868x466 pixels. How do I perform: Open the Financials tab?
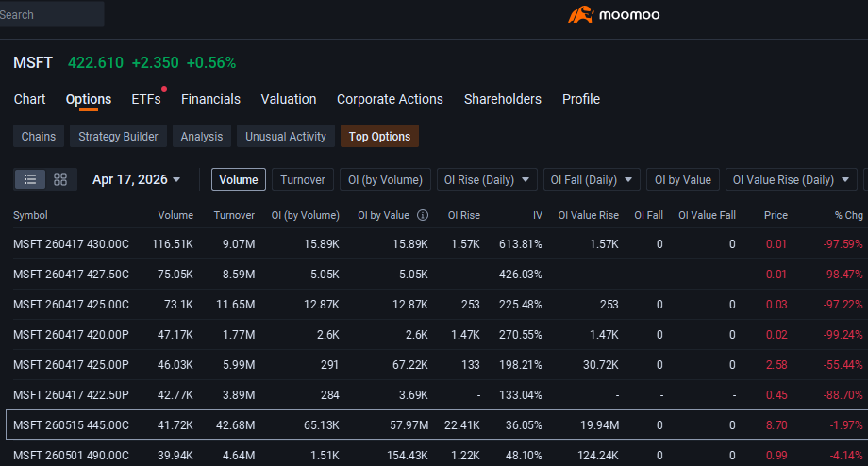211,99
